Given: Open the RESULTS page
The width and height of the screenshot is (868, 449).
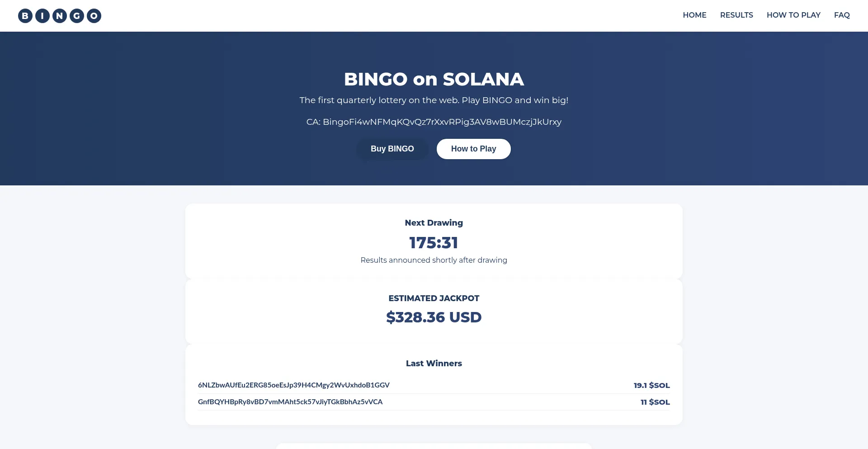Looking at the screenshot, I should coord(736,15).
